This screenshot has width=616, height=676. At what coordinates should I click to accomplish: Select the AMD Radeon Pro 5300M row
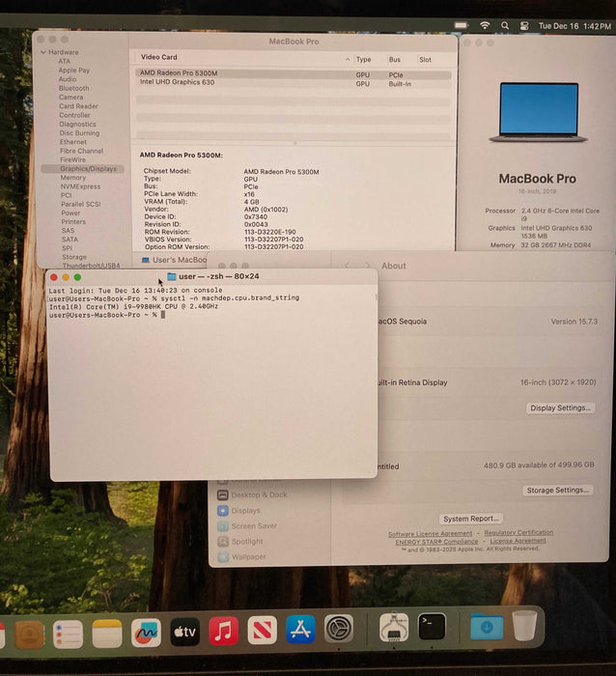pos(294,73)
